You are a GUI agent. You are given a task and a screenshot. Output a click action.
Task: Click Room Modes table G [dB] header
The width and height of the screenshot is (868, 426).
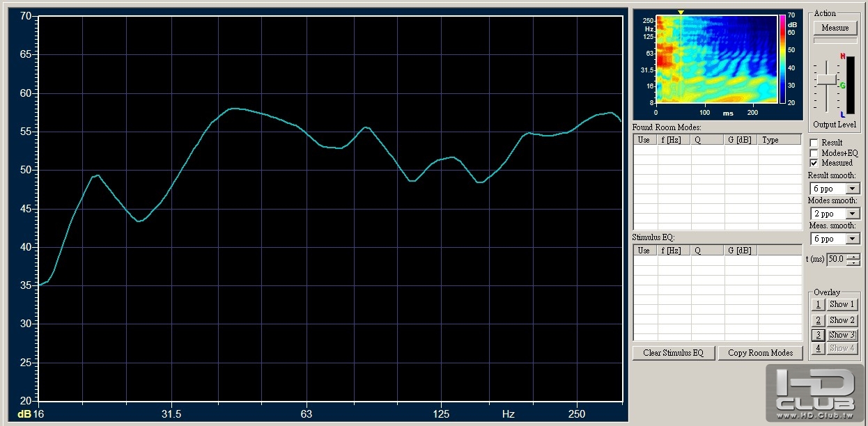point(741,140)
